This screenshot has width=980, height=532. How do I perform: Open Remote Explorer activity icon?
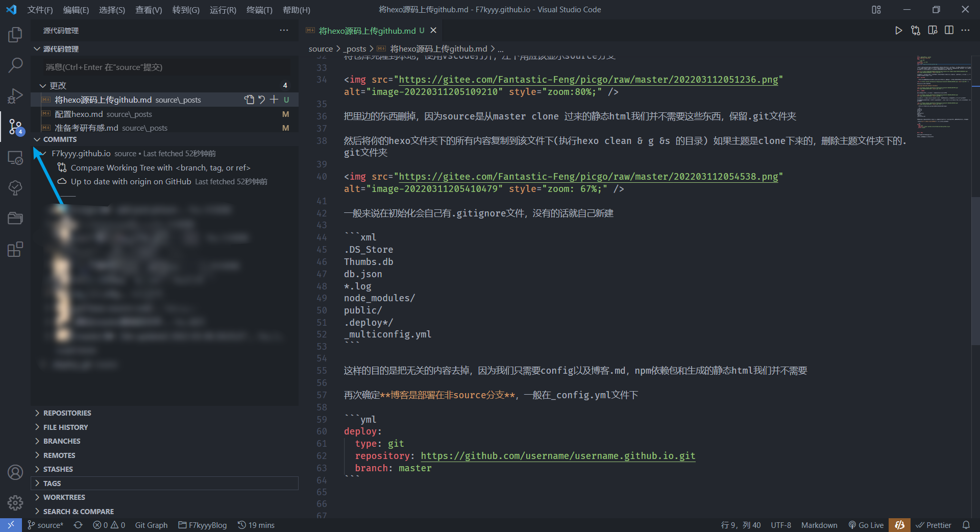pos(15,157)
